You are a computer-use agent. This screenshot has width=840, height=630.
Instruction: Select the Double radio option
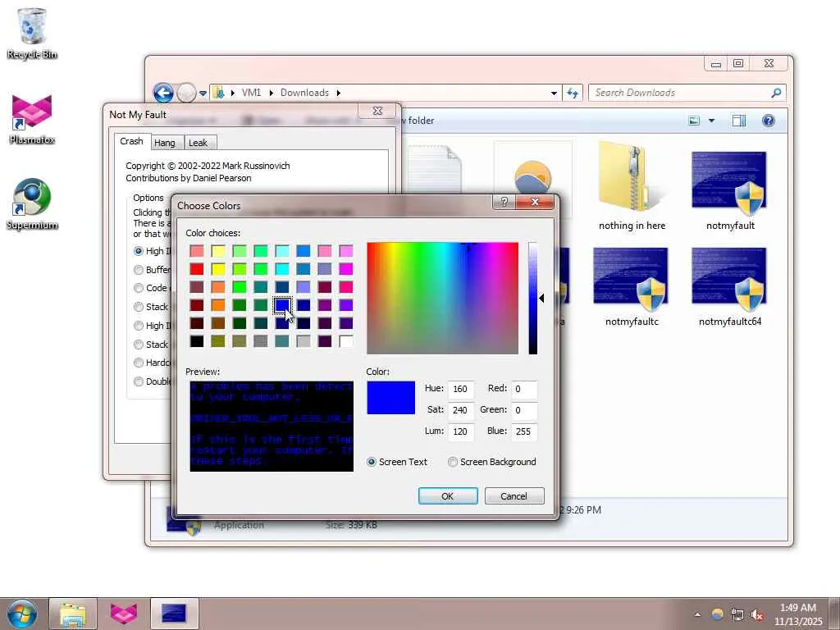coord(138,381)
